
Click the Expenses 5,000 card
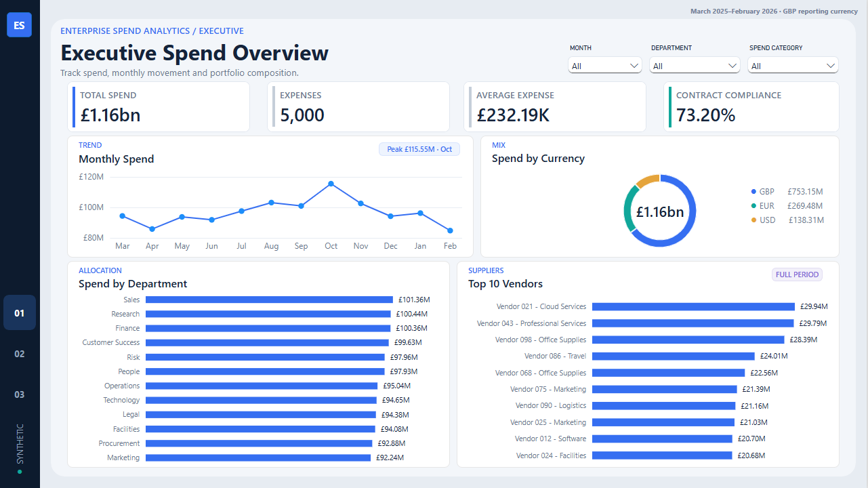tap(358, 107)
